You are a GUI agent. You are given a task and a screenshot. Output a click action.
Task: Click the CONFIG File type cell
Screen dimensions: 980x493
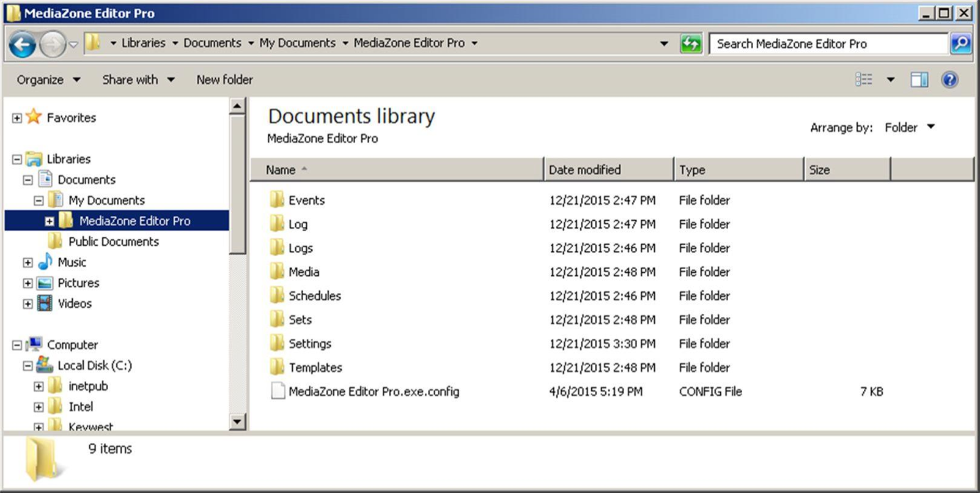[x=710, y=391]
